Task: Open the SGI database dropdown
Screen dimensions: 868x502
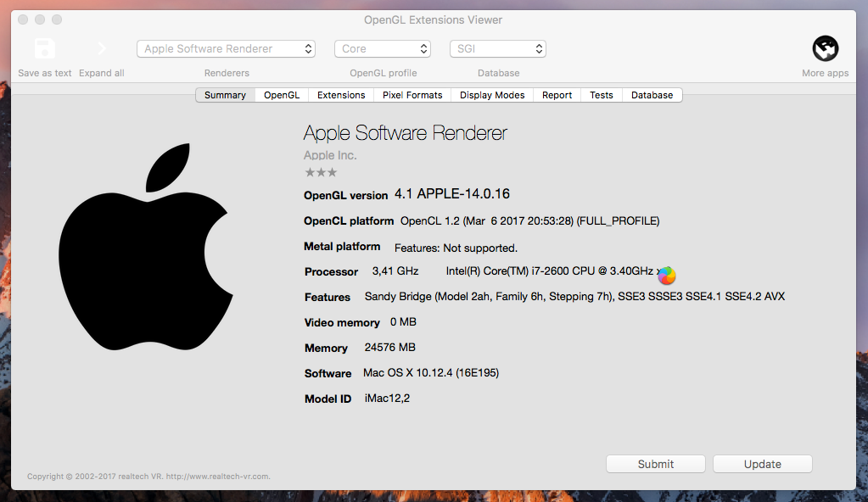Action: coord(497,49)
